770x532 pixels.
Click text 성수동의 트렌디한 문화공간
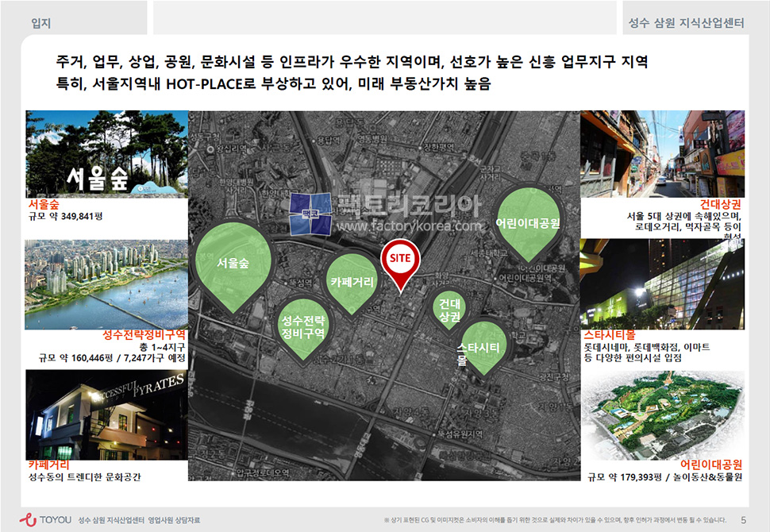click(84, 477)
